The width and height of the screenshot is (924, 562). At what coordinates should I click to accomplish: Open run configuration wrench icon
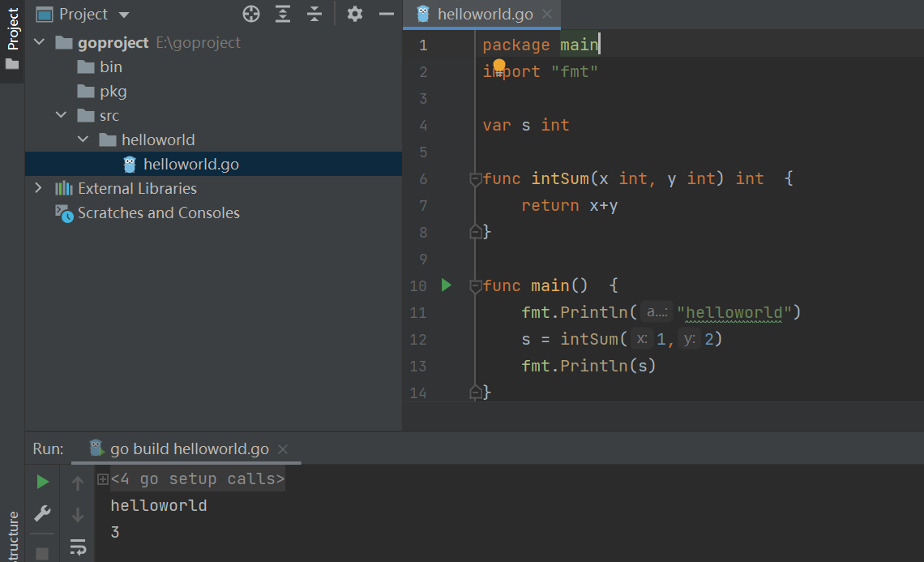coord(42,513)
